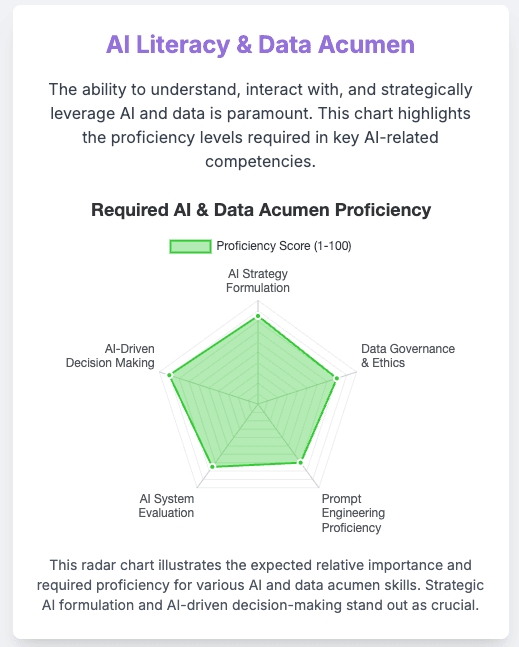The image size is (519, 647).
Task: Click the Required AI & Data Acumen Proficiency title
Action: point(261,210)
